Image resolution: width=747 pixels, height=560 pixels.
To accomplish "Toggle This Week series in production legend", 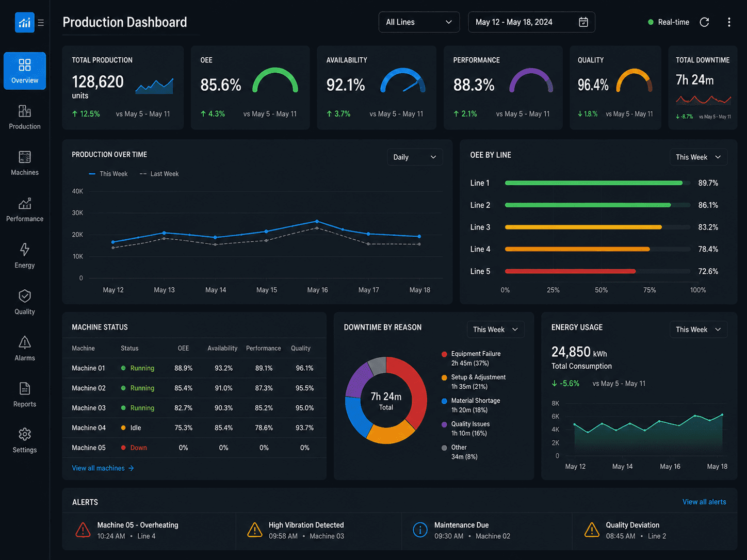I will pyautogui.click(x=108, y=174).
